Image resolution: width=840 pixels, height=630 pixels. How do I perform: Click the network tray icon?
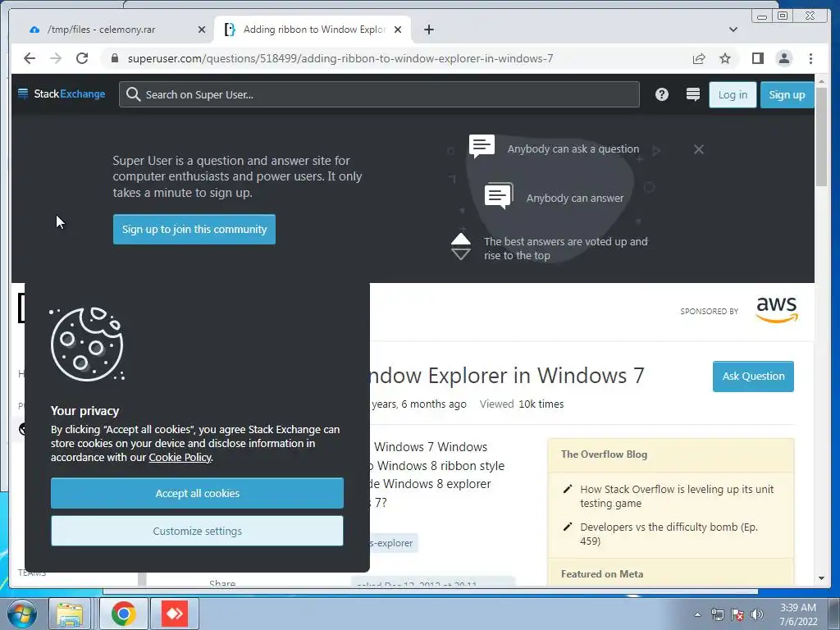click(717, 614)
